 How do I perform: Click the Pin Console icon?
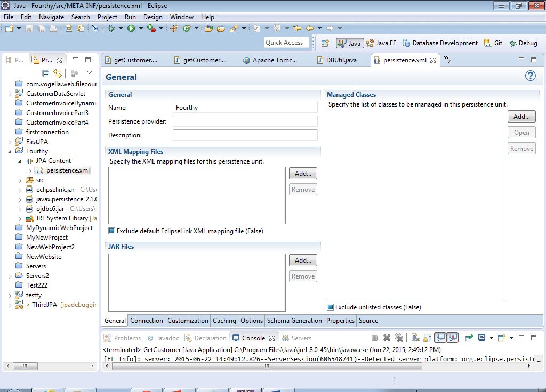click(469, 338)
